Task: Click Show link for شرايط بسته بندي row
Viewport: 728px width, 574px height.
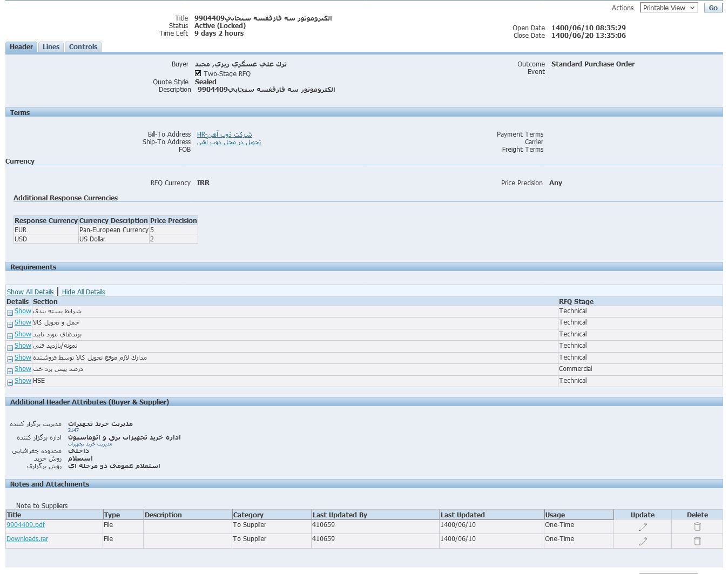Action: [x=23, y=311]
